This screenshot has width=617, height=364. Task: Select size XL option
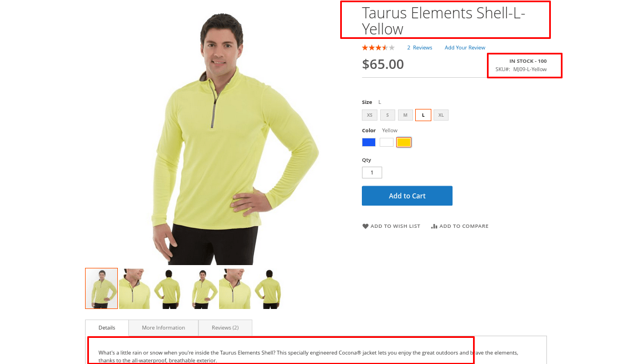coord(441,115)
